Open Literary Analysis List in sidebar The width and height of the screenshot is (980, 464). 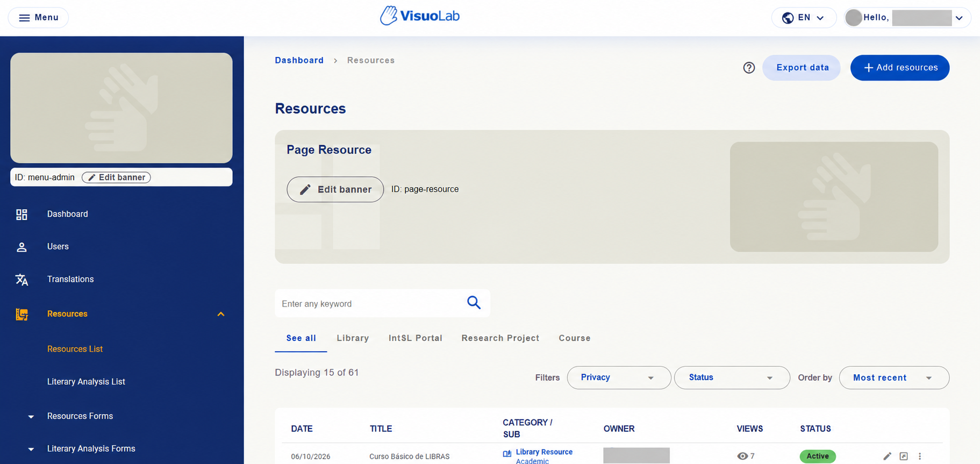[x=86, y=382]
